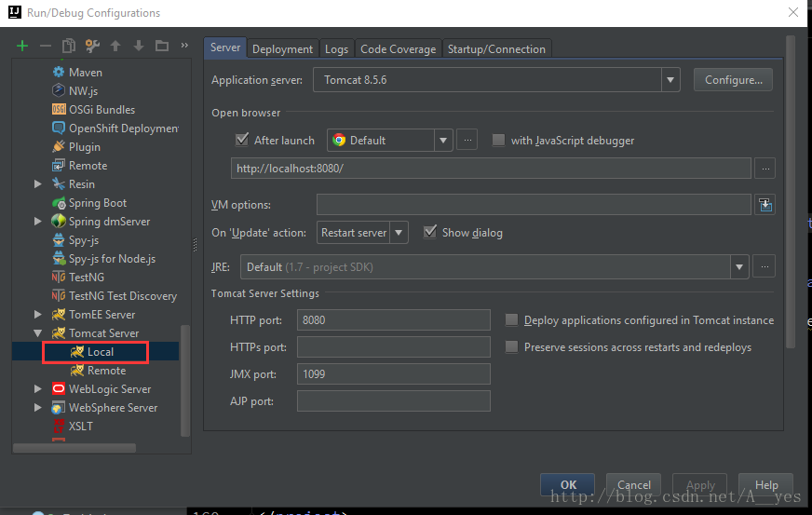Add a new configuration with plus icon
Viewport: 812px width, 515px height.
pos(22,47)
